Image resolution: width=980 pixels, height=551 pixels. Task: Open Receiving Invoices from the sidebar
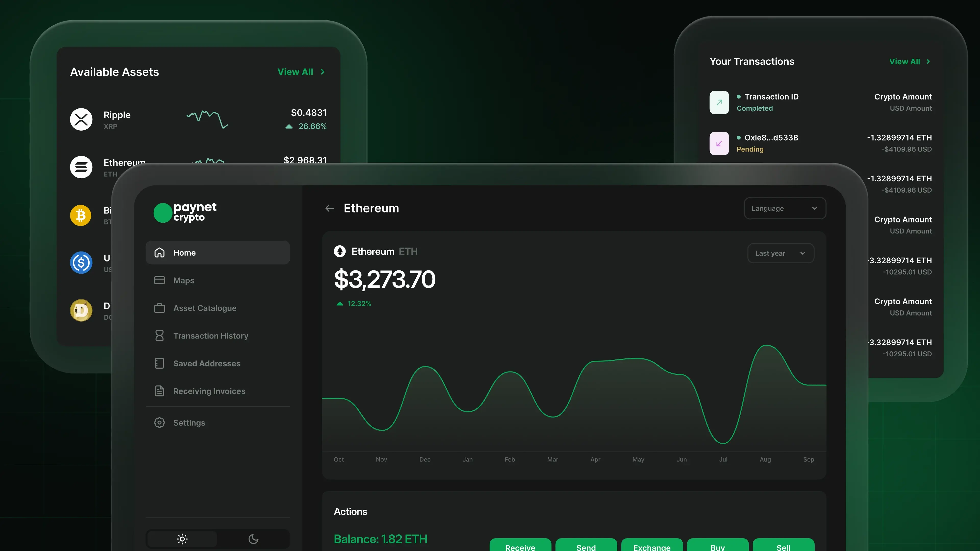[x=218, y=391]
